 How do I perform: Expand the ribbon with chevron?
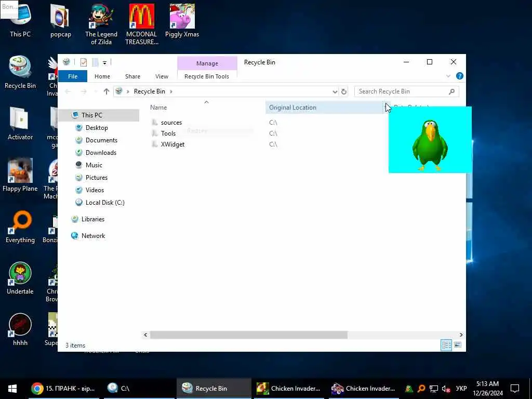click(x=448, y=76)
